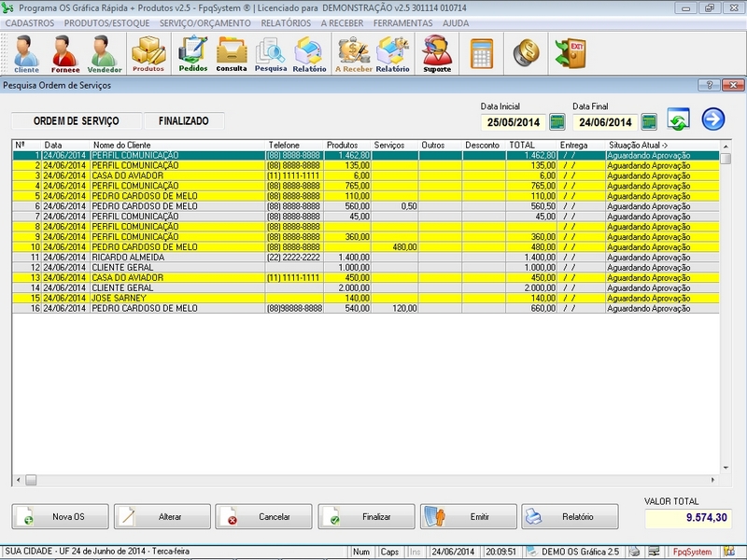Open the Cliente registration icon

26,53
